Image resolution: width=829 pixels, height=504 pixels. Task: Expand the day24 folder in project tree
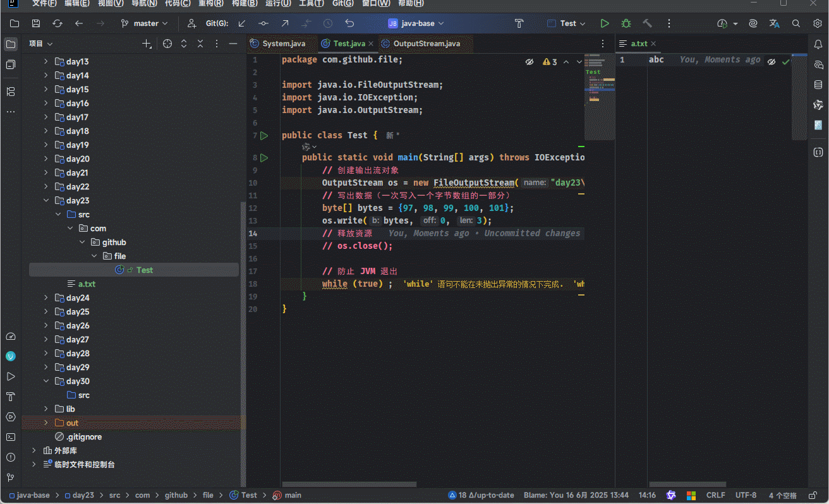pyautogui.click(x=46, y=297)
